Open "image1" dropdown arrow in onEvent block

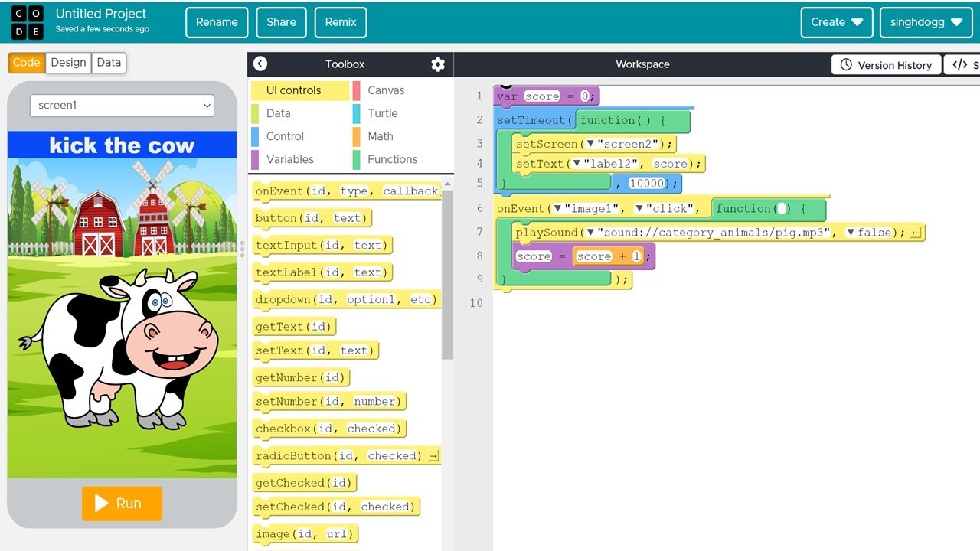click(x=558, y=209)
